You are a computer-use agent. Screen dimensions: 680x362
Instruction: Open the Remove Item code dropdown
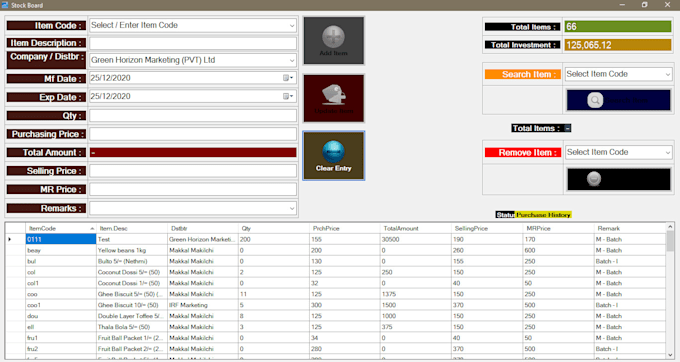click(x=667, y=152)
